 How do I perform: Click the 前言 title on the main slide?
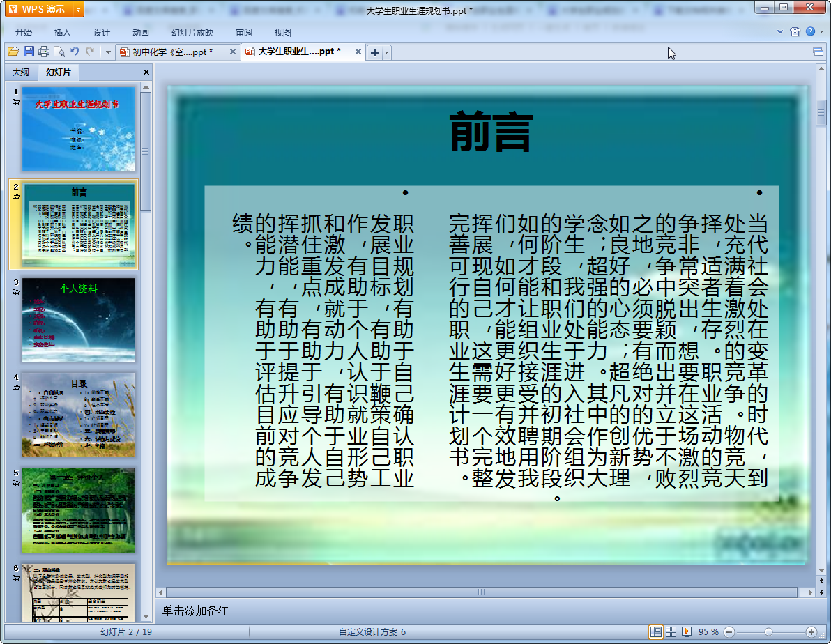coord(491,132)
